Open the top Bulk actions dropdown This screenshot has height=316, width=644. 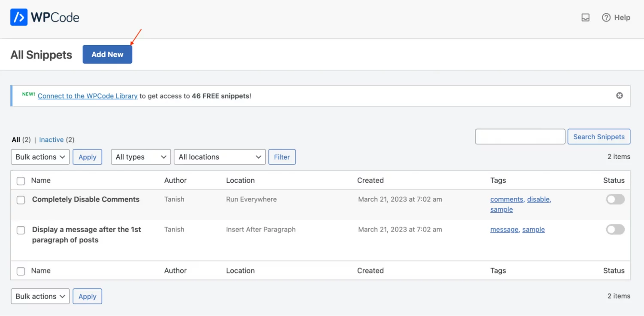(x=40, y=157)
